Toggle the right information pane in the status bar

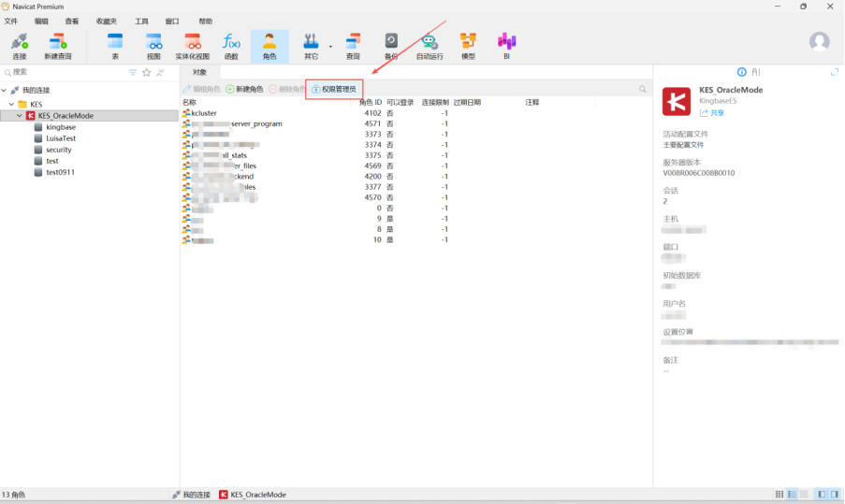click(834, 494)
